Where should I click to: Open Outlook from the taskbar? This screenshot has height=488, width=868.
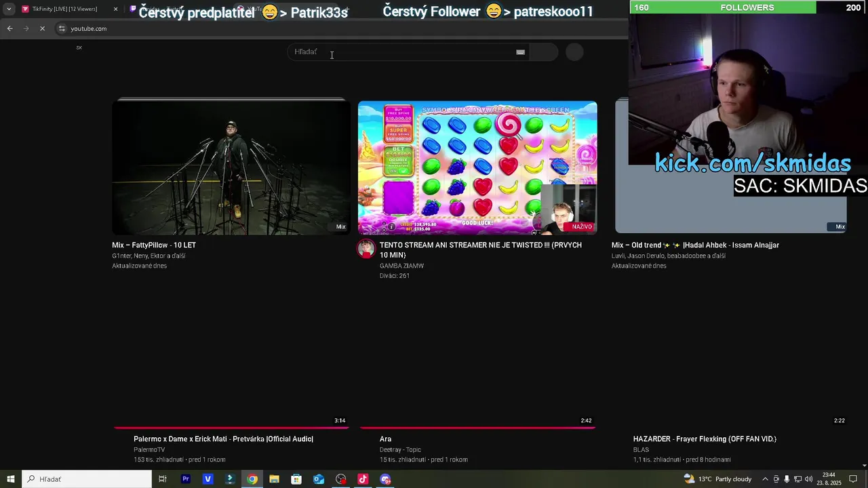319,479
